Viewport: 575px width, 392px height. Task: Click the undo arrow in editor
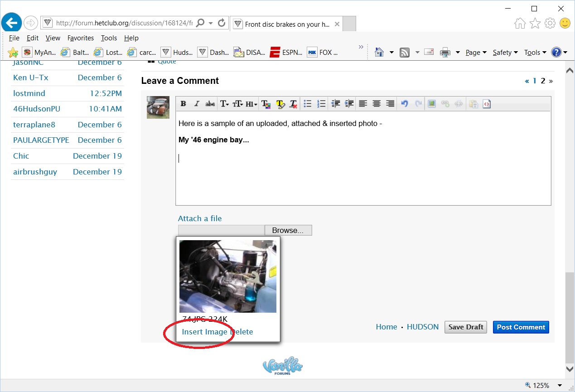tap(405, 104)
